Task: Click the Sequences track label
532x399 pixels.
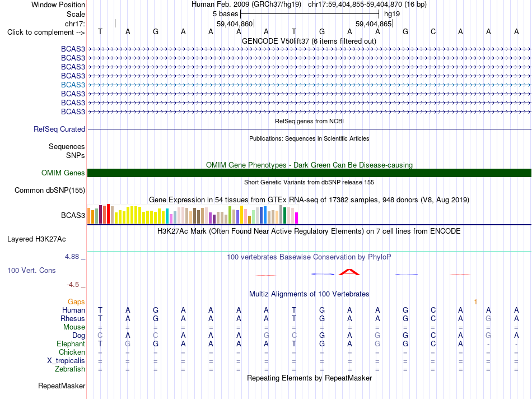Action: tap(67, 147)
